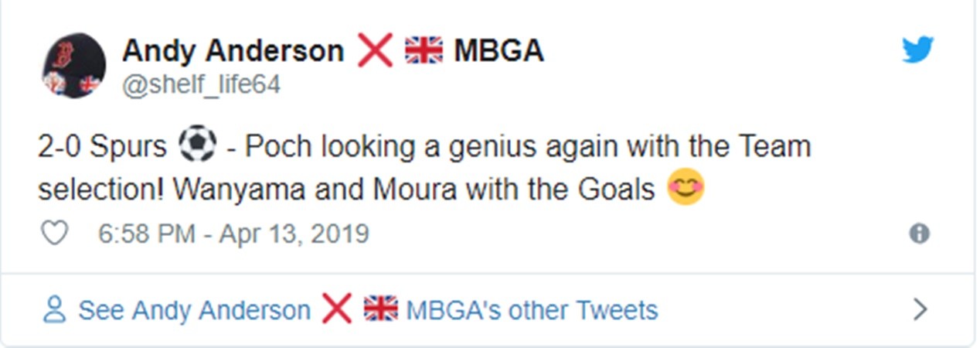Viewport: 980px width, 348px height.
Task: Like the tweet with the heart icon
Action: (x=54, y=233)
